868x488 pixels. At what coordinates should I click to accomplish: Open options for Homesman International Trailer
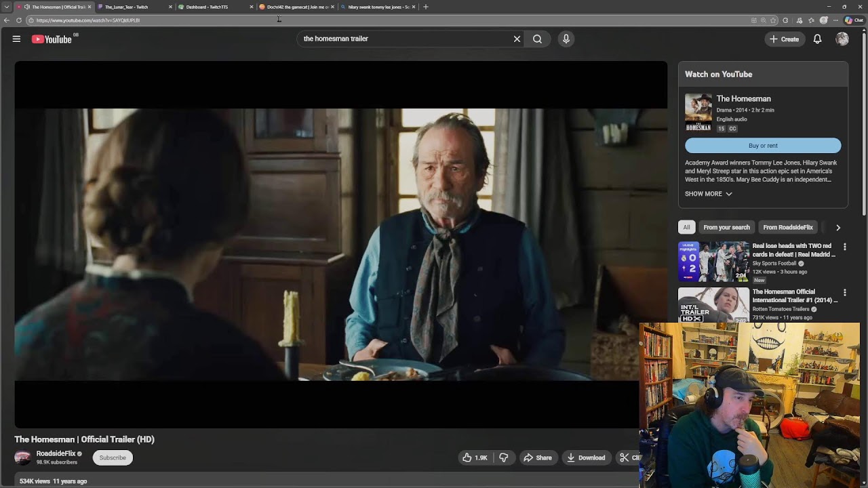pyautogui.click(x=844, y=293)
